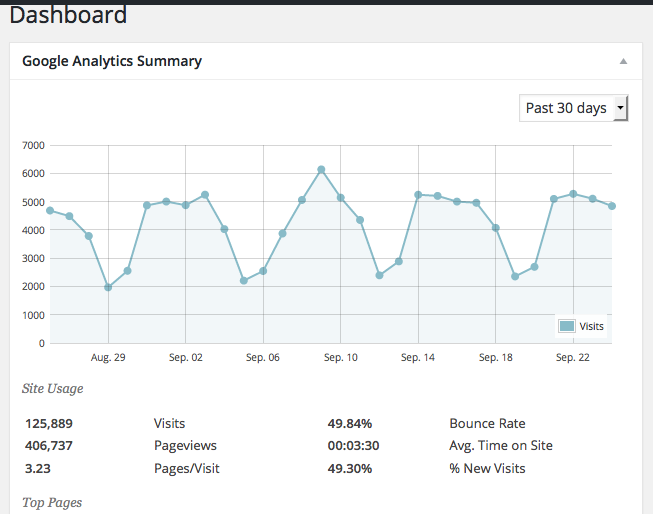
Task: Click the 49.84% bounce rate value
Action: (348, 423)
